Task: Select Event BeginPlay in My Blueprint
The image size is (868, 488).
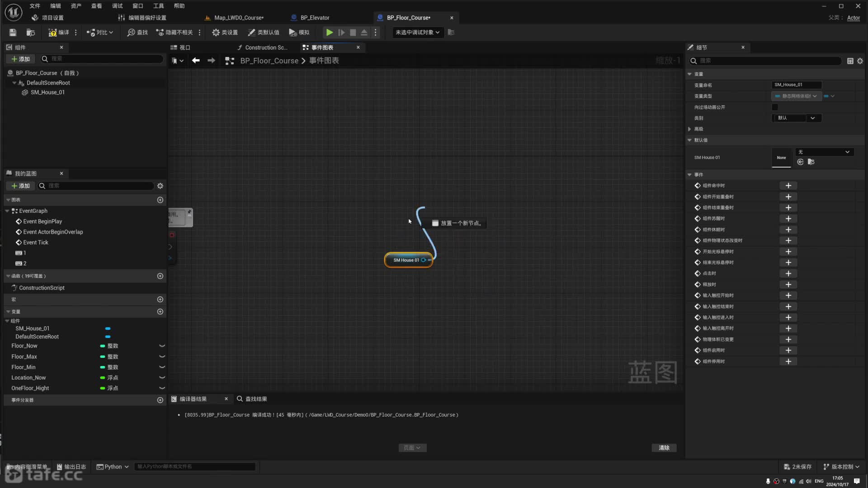Action: pyautogui.click(x=42, y=221)
